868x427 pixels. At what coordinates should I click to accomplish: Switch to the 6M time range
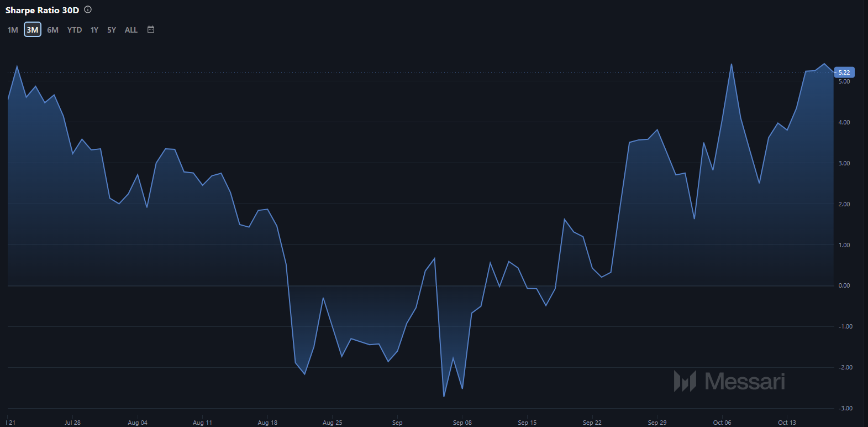tap(52, 30)
